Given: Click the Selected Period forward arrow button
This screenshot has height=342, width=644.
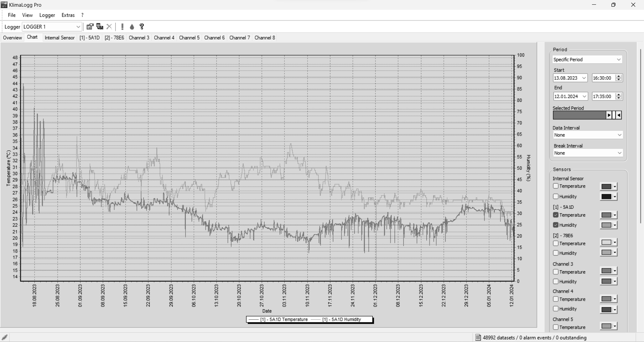Looking at the screenshot, I should click(609, 115).
